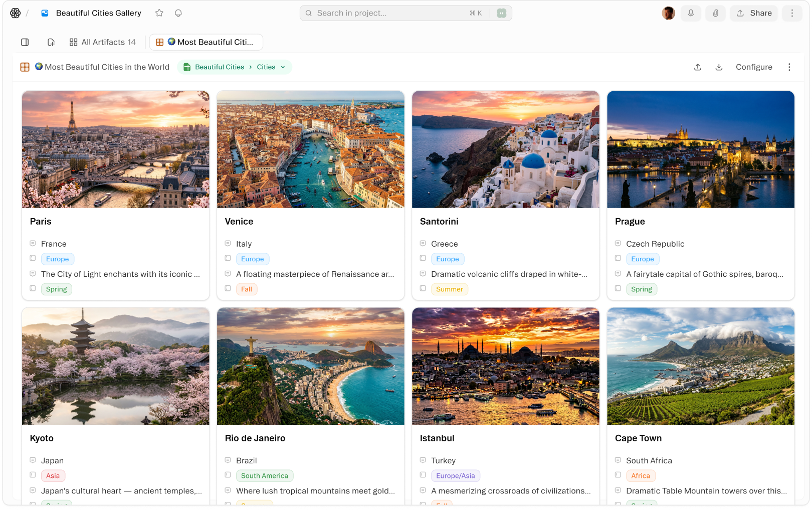Click the Configure button
The image size is (812, 510).
[x=753, y=67]
